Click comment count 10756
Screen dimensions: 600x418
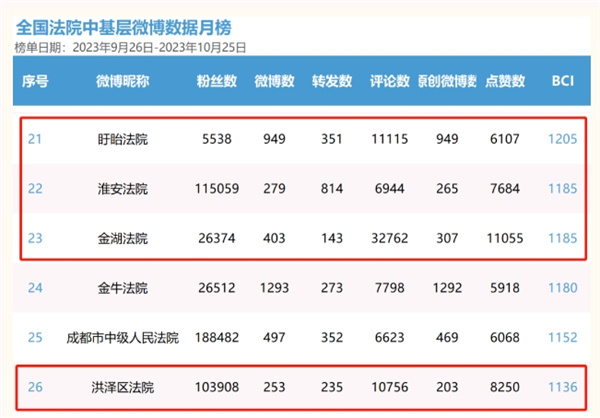[390, 387]
